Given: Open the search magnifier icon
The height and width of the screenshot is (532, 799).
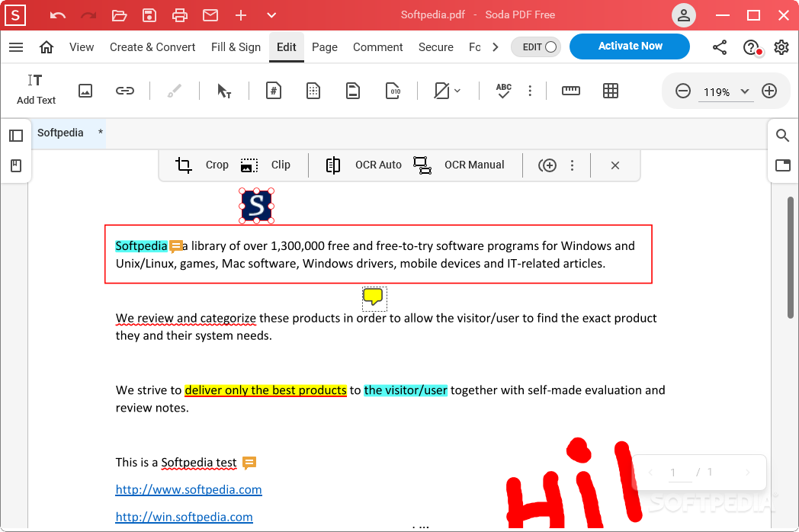Looking at the screenshot, I should pos(783,135).
